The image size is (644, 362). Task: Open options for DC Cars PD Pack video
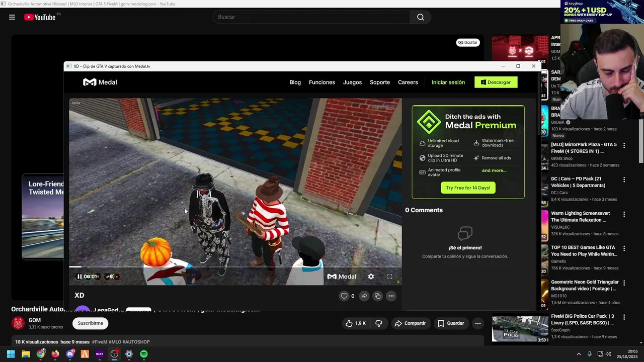pos(624,179)
